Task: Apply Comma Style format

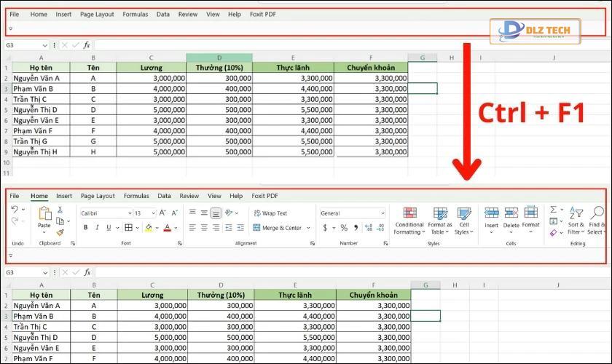Action: pos(356,227)
